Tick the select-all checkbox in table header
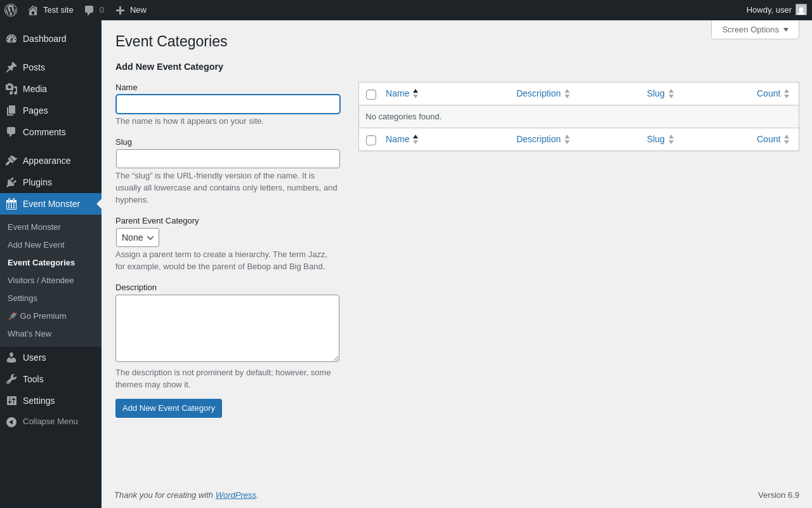812x508 pixels. pyautogui.click(x=371, y=95)
